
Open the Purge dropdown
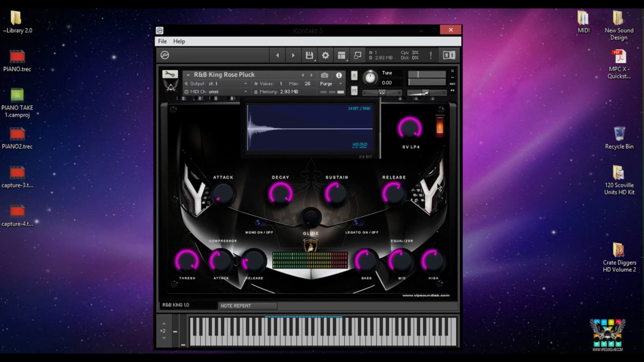(331, 83)
